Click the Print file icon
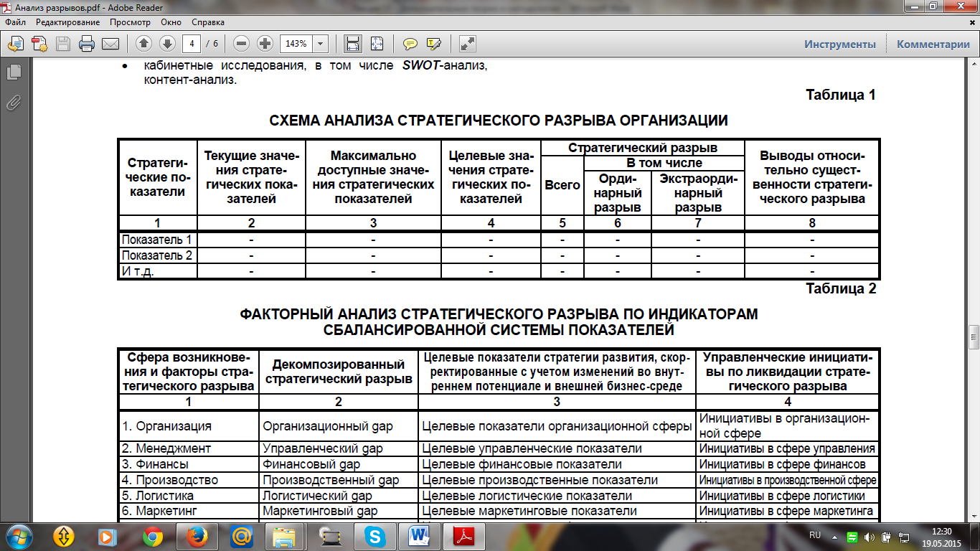This screenshot has width=980, height=551. (x=87, y=44)
